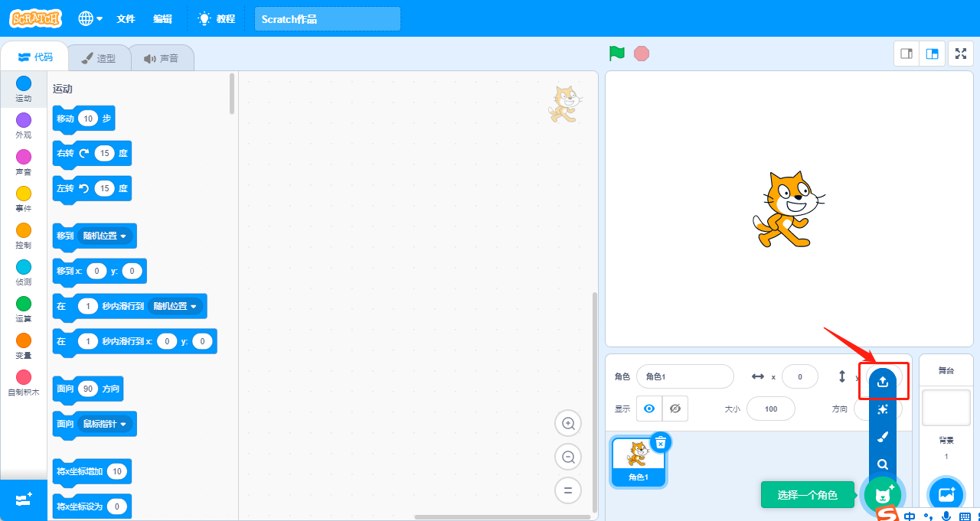The height and width of the screenshot is (521, 980).
Task: Click the 10 value in 移动步 block
Action: (88, 119)
